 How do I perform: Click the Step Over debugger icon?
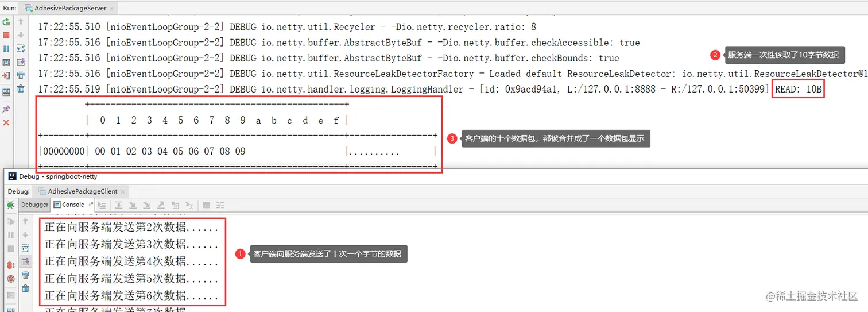(118, 205)
